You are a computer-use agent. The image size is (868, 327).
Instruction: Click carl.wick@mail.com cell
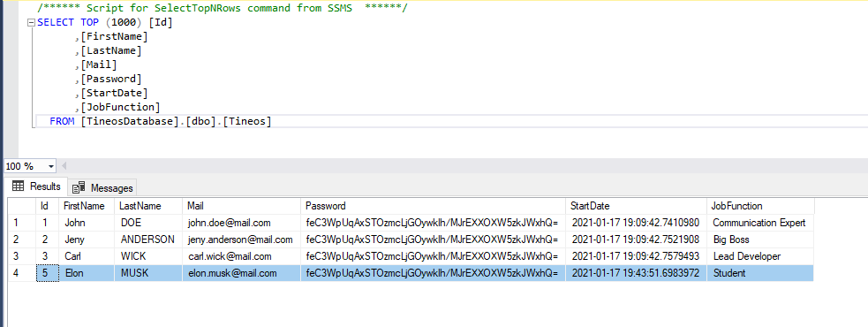click(x=242, y=256)
